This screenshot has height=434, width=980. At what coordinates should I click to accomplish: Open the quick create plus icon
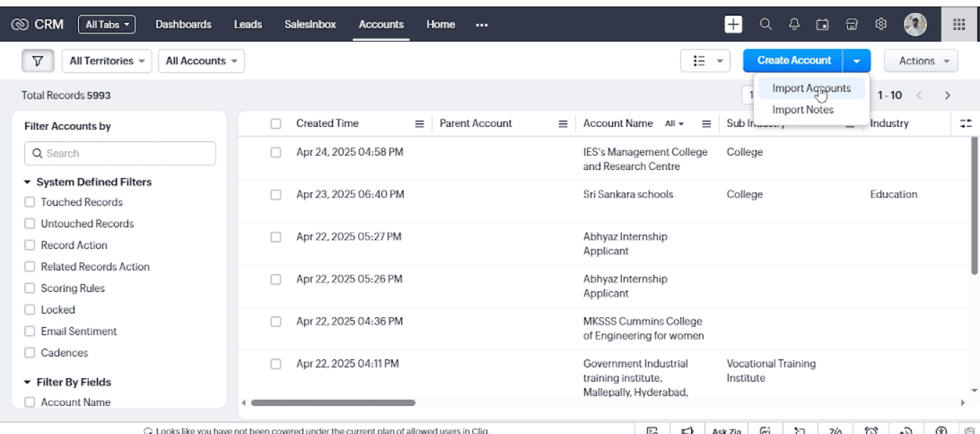point(733,24)
